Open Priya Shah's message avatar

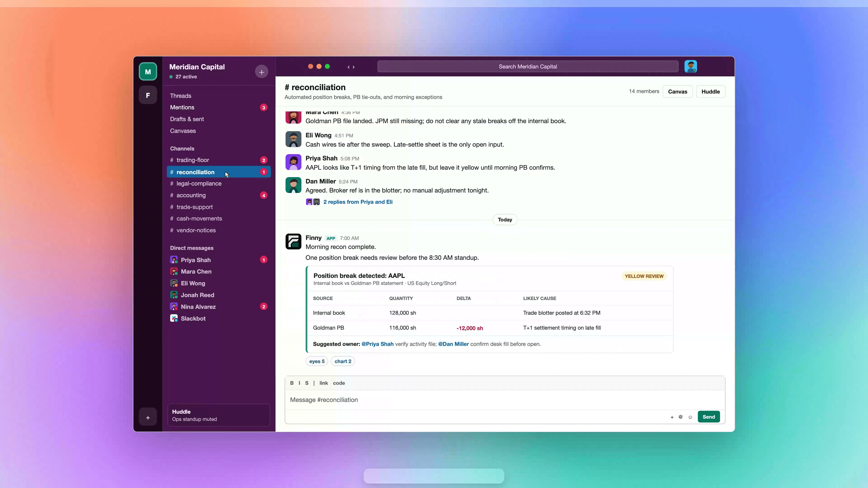pos(293,162)
